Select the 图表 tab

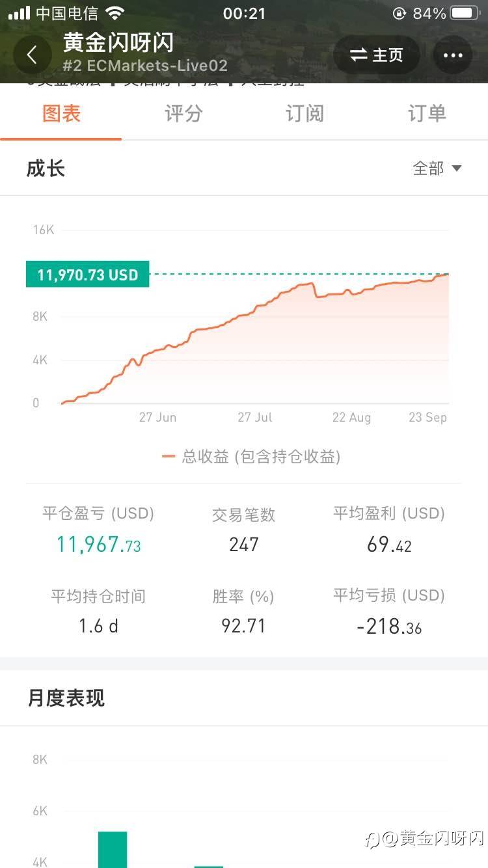pos(61,114)
